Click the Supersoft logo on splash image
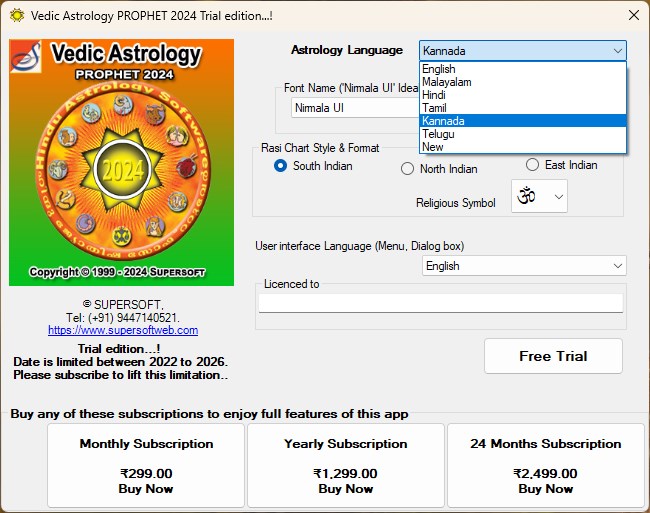Viewport: 650px width, 513px height. 26,57
